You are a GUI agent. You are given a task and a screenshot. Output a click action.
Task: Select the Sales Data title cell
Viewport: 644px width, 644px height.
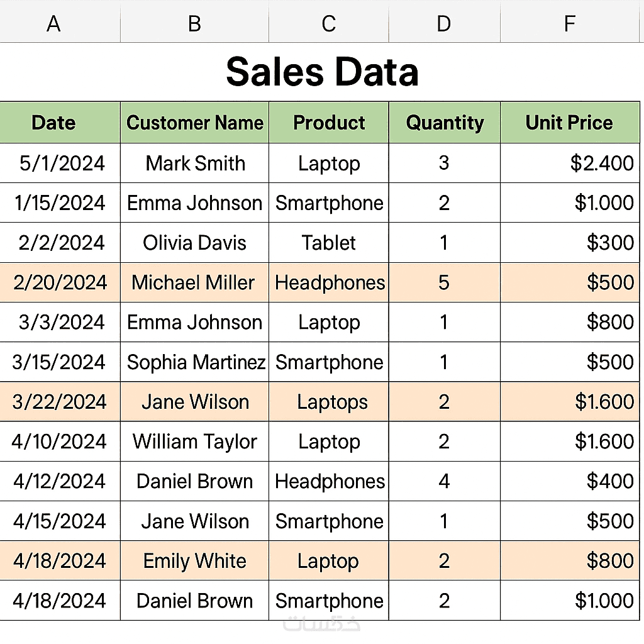pos(322,71)
